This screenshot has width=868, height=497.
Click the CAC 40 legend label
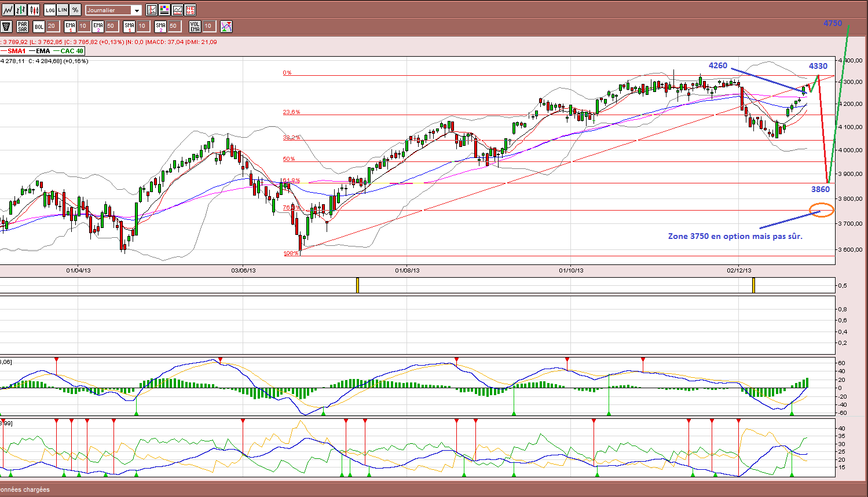click(72, 51)
